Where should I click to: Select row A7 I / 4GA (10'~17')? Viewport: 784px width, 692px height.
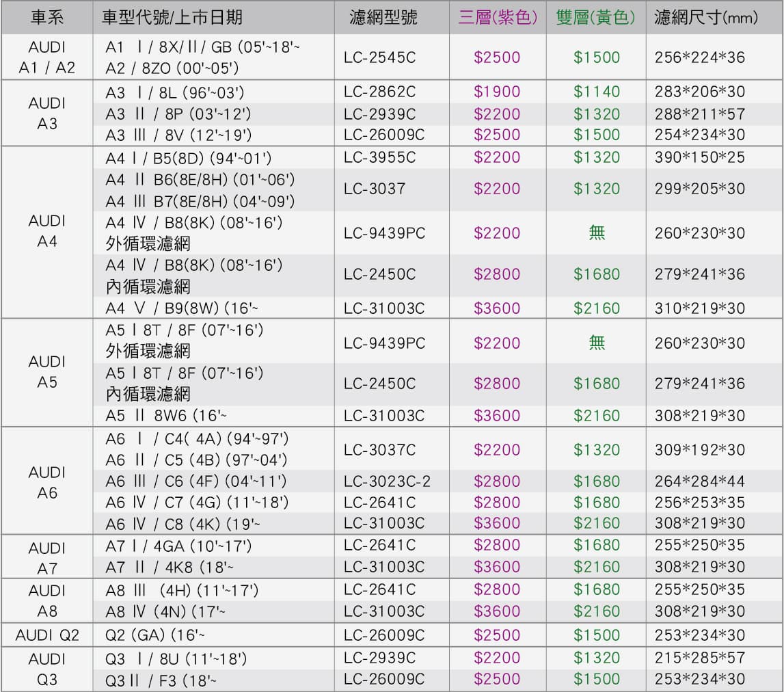pos(178,546)
